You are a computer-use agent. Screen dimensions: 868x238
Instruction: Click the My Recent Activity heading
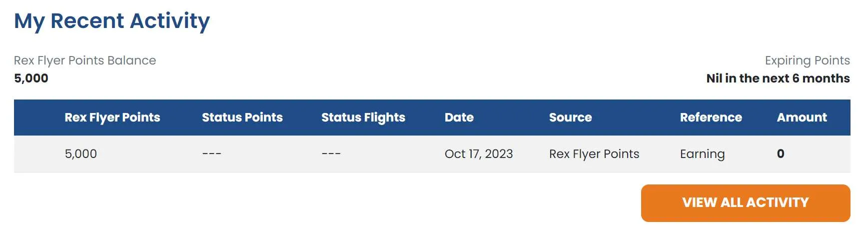pos(112,21)
